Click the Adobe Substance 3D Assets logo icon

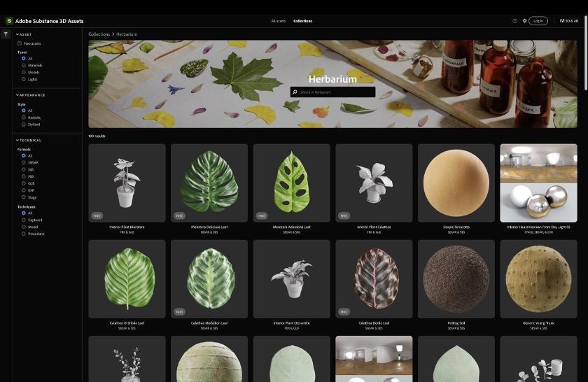tap(9, 21)
